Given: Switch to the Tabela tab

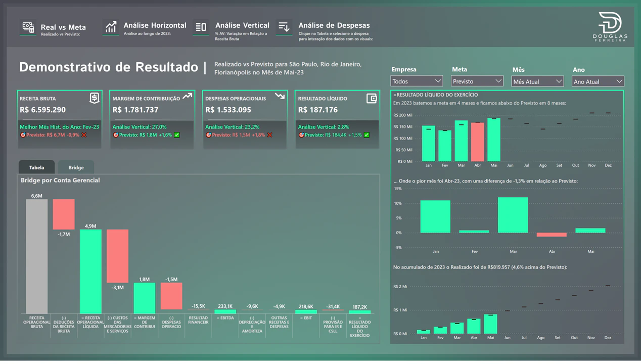Looking at the screenshot, I should click(x=36, y=167).
